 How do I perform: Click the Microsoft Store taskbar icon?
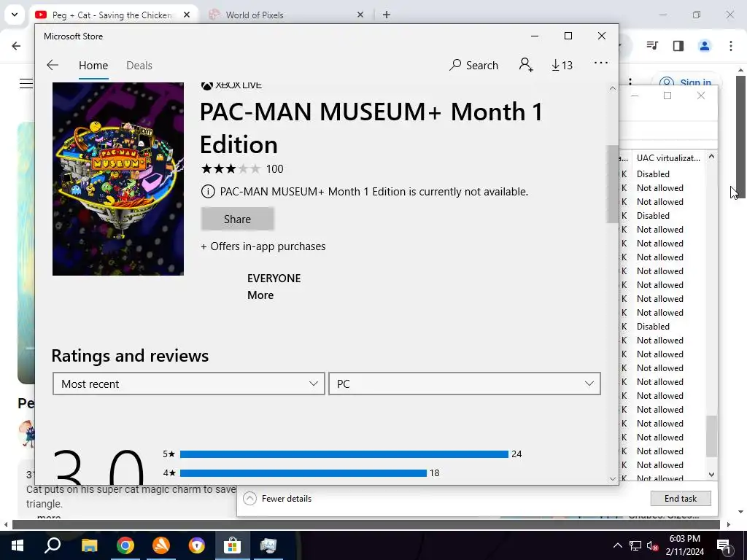tap(232, 545)
